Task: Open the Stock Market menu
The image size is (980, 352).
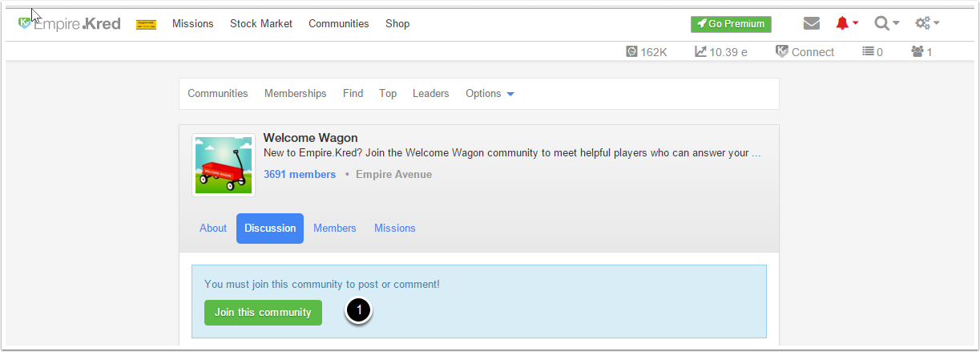Action: pos(261,24)
